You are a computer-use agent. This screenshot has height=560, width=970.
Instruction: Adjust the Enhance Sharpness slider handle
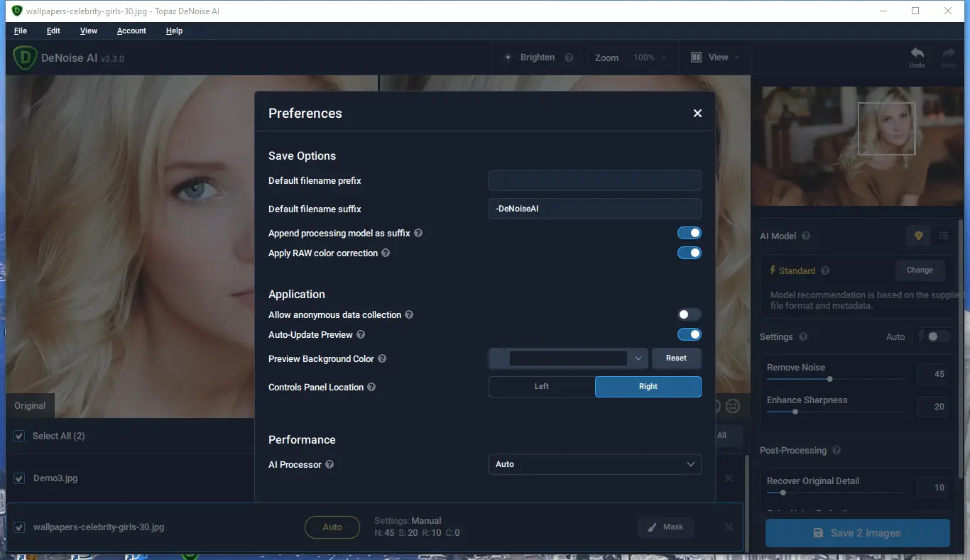[x=795, y=412]
